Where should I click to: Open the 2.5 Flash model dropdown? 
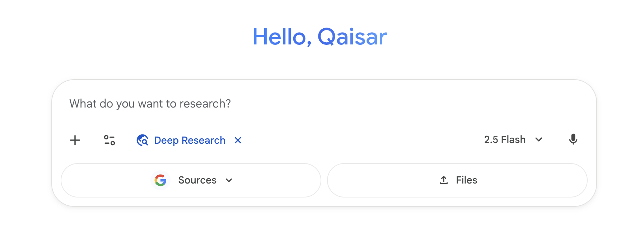pyautogui.click(x=513, y=140)
